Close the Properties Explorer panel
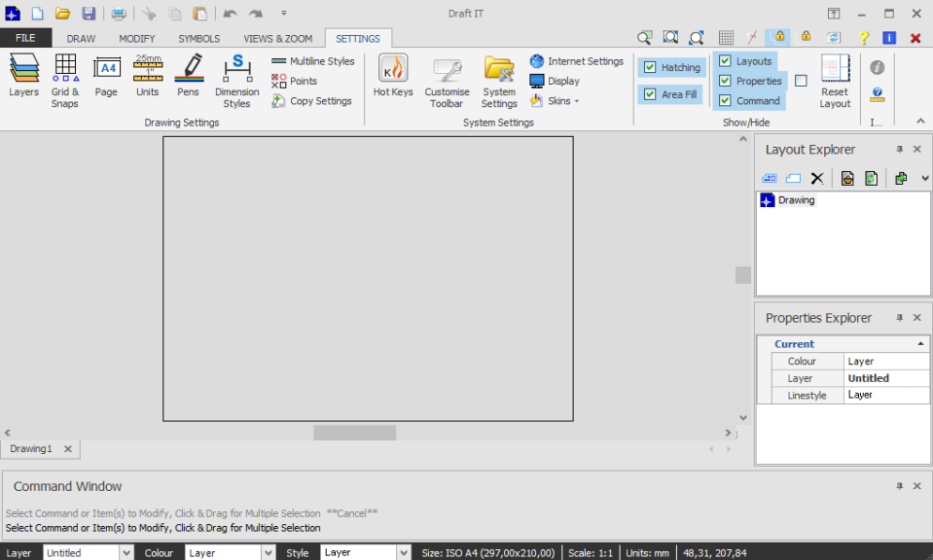933x560 pixels. pyautogui.click(x=916, y=318)
